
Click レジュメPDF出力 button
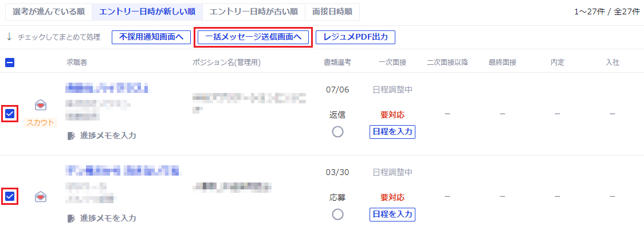coord(355,37)
